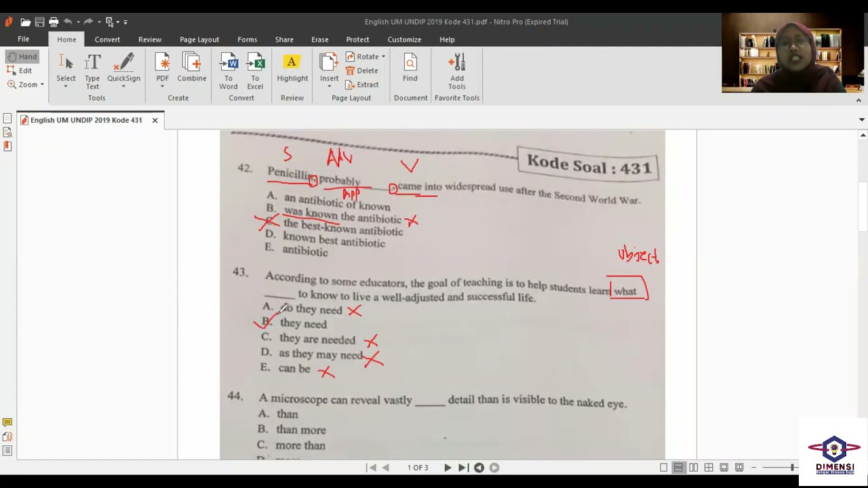Open Find in the Document group

click(x=410, y=68)
